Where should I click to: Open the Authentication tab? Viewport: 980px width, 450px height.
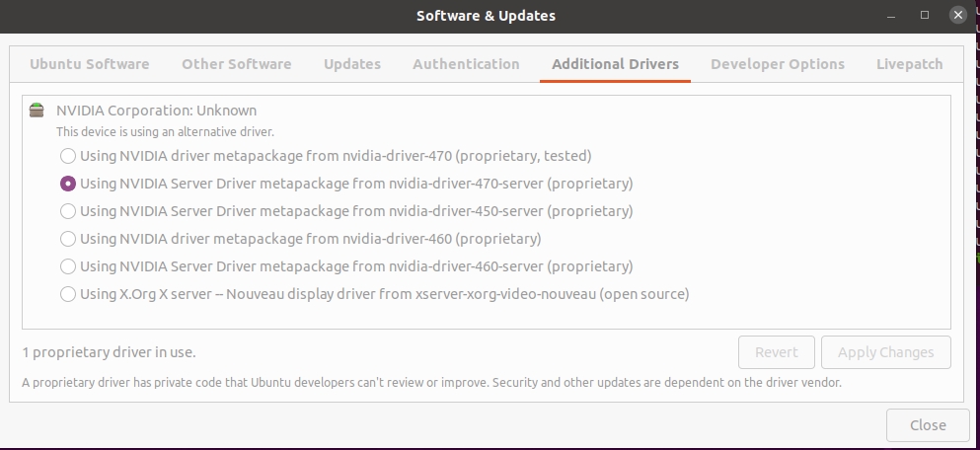click(466, 64)
